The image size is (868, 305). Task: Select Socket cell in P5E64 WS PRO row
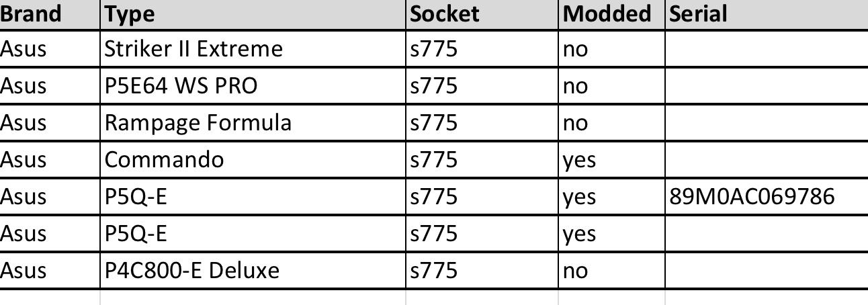(482, 85)
